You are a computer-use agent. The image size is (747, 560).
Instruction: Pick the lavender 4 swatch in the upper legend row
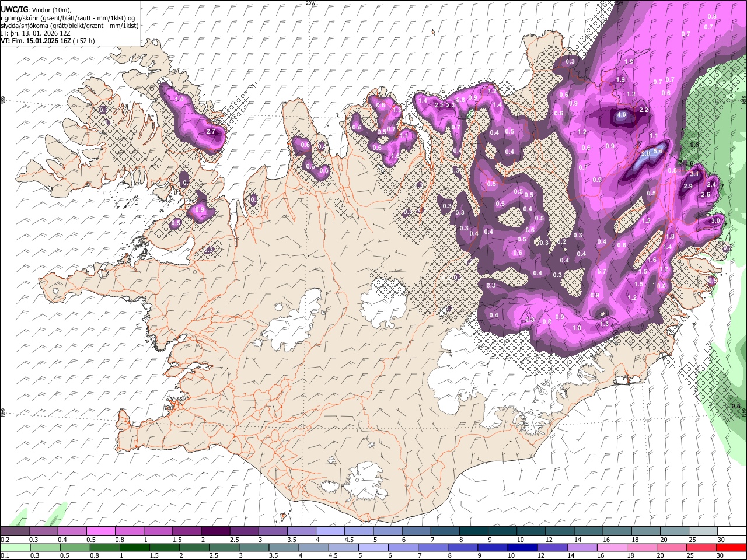coord(330,531)
